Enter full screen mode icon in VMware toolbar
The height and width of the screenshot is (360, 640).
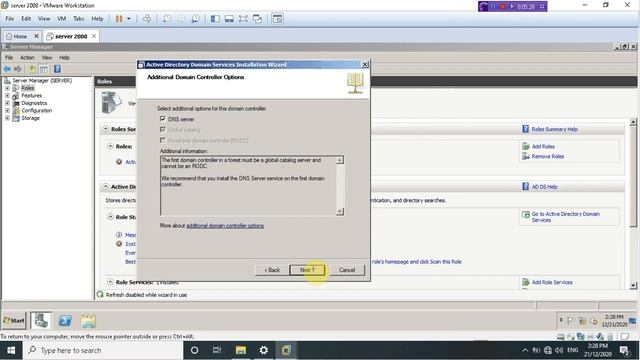coord(243,19)
